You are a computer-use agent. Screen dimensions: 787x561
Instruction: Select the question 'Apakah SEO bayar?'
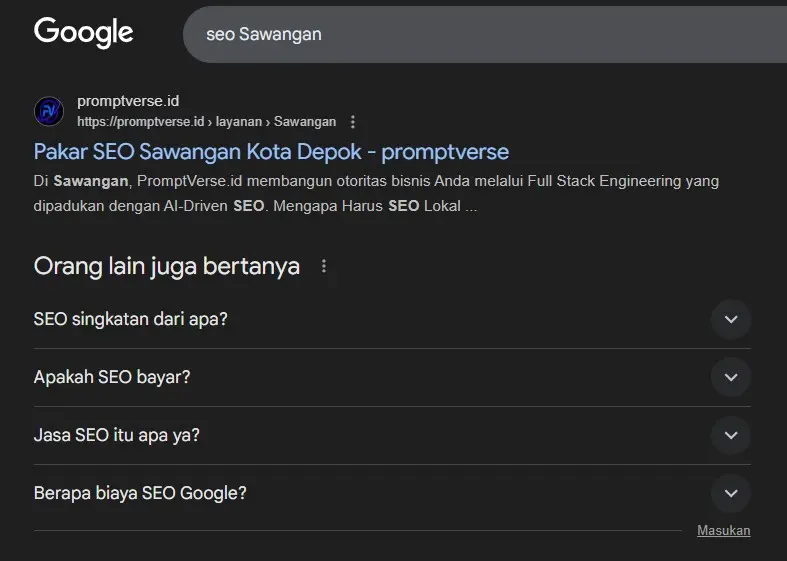tap(112, 378)
